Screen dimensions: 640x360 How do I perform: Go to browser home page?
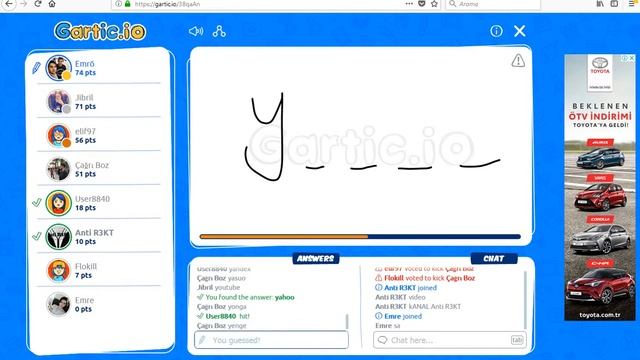tap(52, 4)
